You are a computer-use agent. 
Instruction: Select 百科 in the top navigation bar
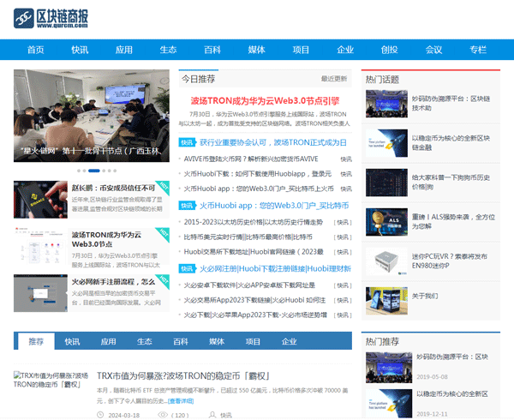(x=212, y=50)
